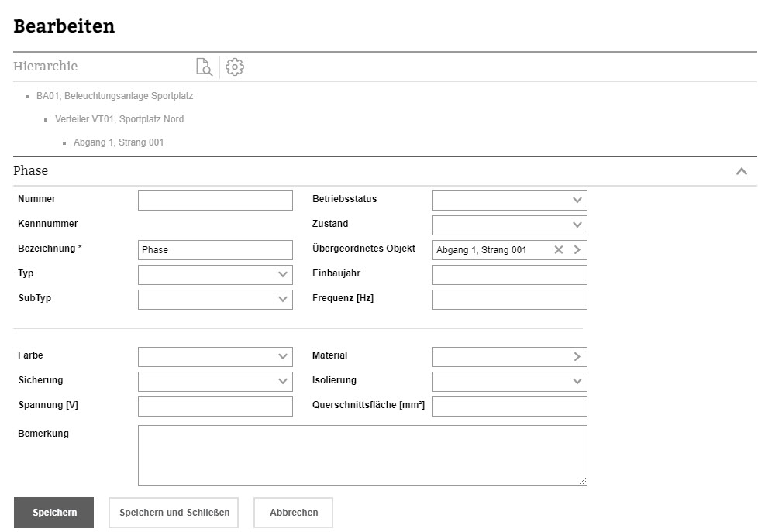The width and height of the screenshot is (758, 532).
Task: Focus the Bemerkung text area
Action: 362,455
